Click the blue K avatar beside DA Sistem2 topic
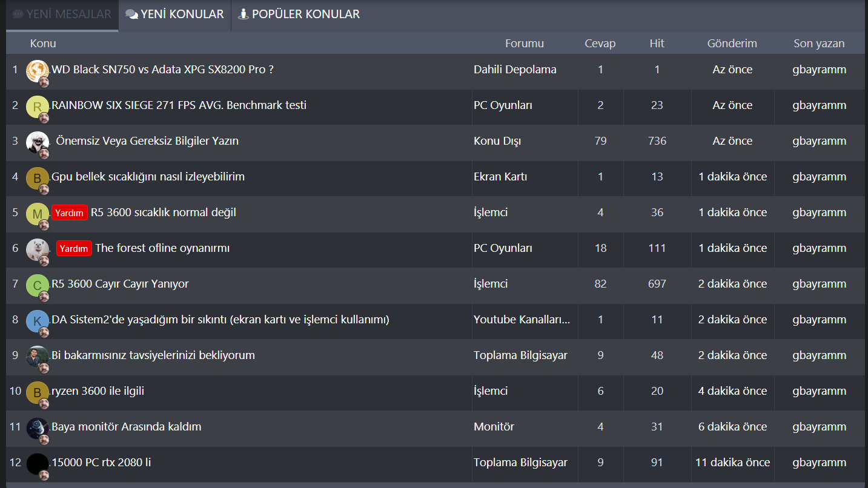Image resolution: width=868 pixels, height=488 pixels. [x=37, y=321]
